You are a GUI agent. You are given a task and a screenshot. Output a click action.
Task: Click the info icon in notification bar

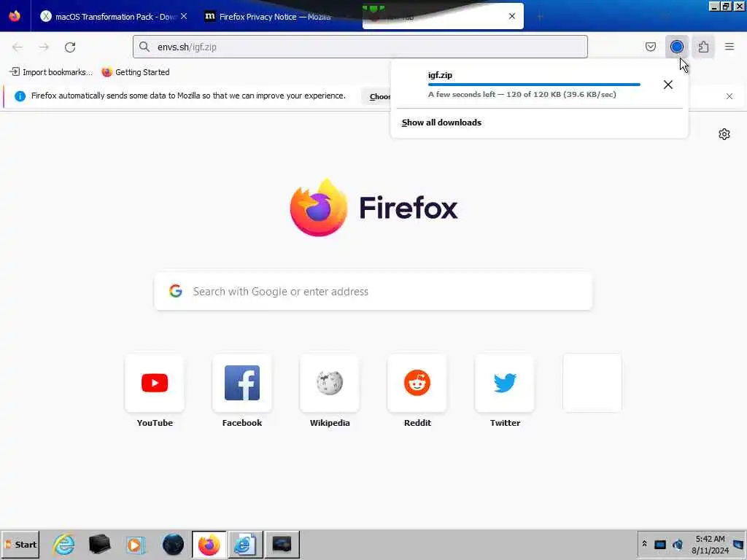click(20, 96)
